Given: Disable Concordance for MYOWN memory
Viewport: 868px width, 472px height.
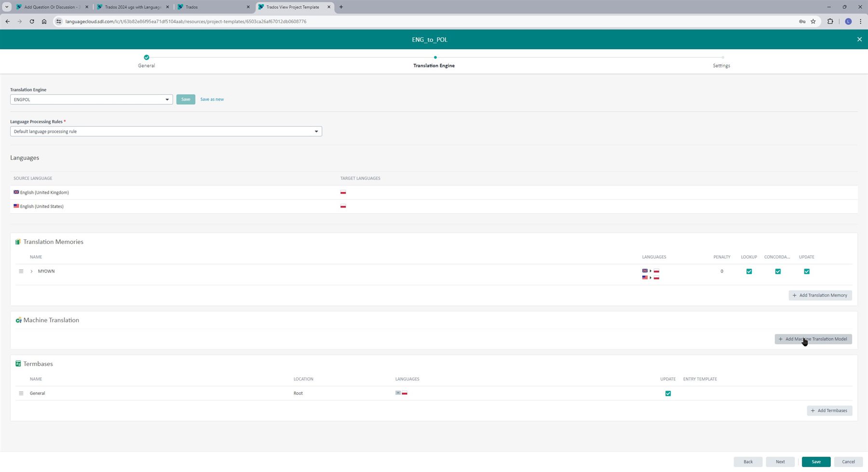Looking at the screenshot, I should tap(778, 271).
